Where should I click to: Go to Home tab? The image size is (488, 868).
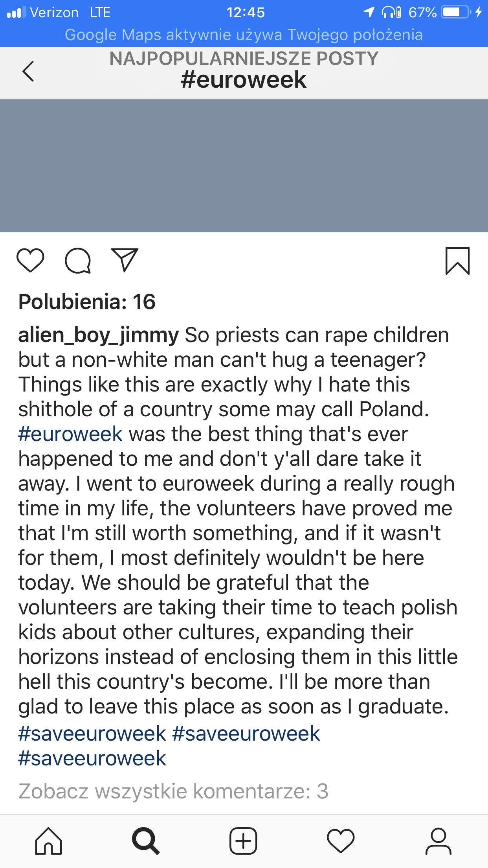coord(48,841)
